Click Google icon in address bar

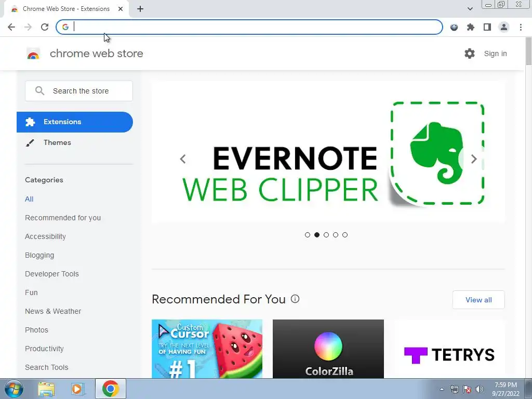[65, 27]
